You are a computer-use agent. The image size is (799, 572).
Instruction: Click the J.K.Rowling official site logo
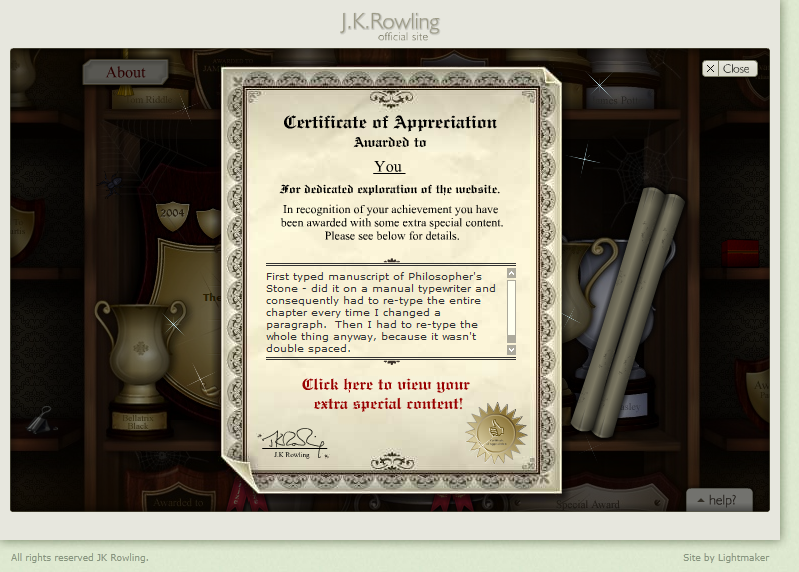(390, 26)
